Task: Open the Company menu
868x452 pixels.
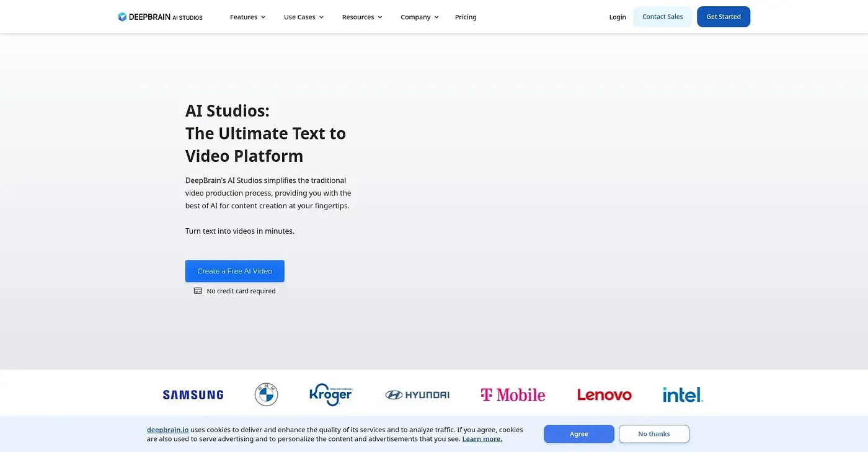Action: tap(420, 17)
